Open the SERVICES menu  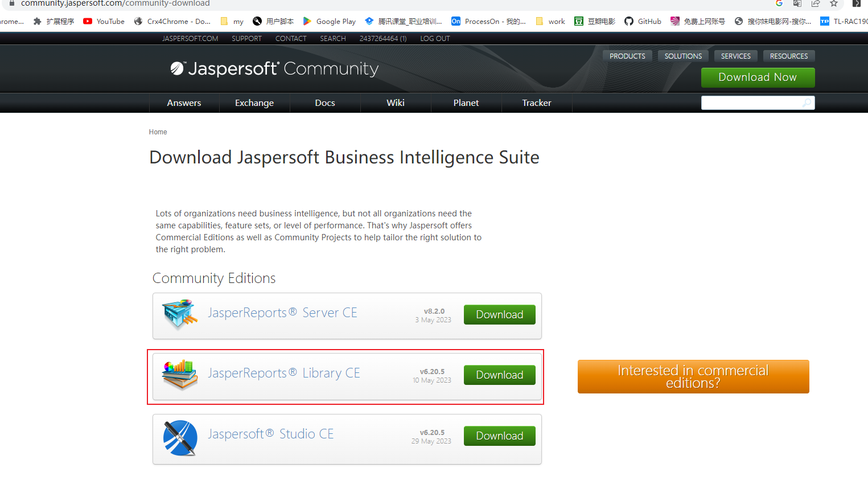[x=735, y=56]
